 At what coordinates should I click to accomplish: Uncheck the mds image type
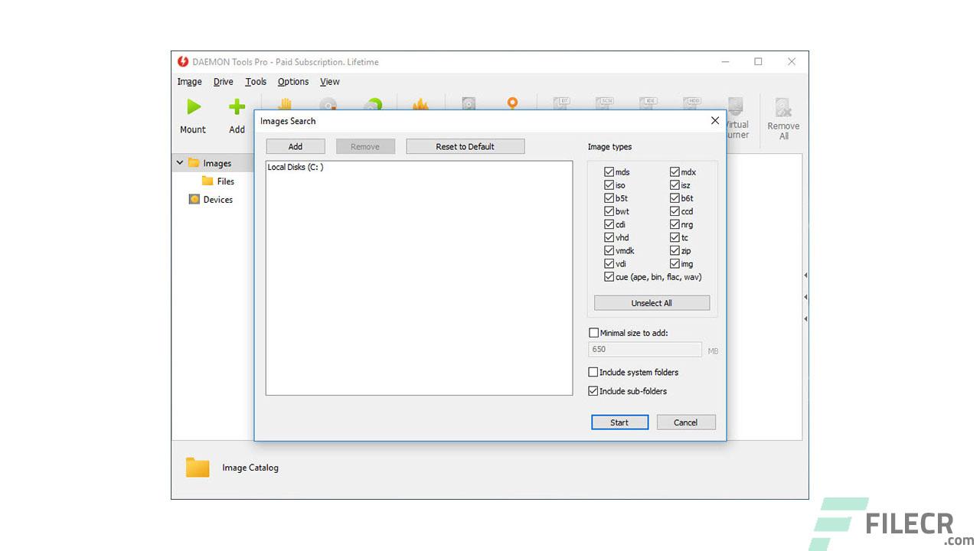(x=609, y=172)
